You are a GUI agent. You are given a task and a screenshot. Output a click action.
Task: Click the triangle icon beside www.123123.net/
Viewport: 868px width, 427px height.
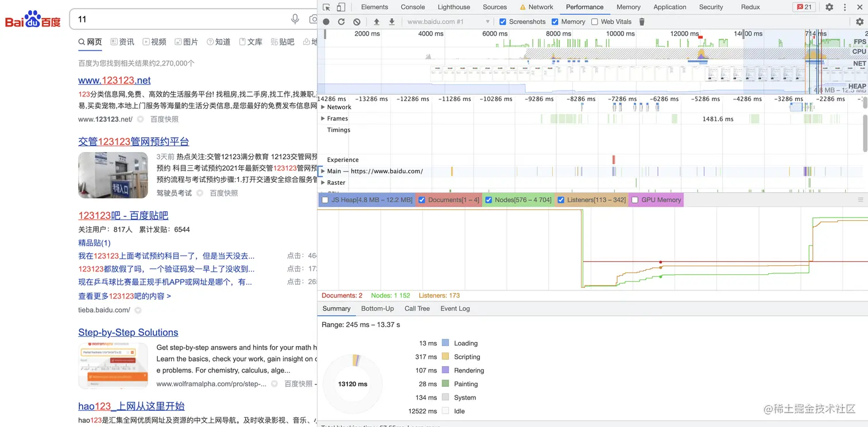(140, 119)
